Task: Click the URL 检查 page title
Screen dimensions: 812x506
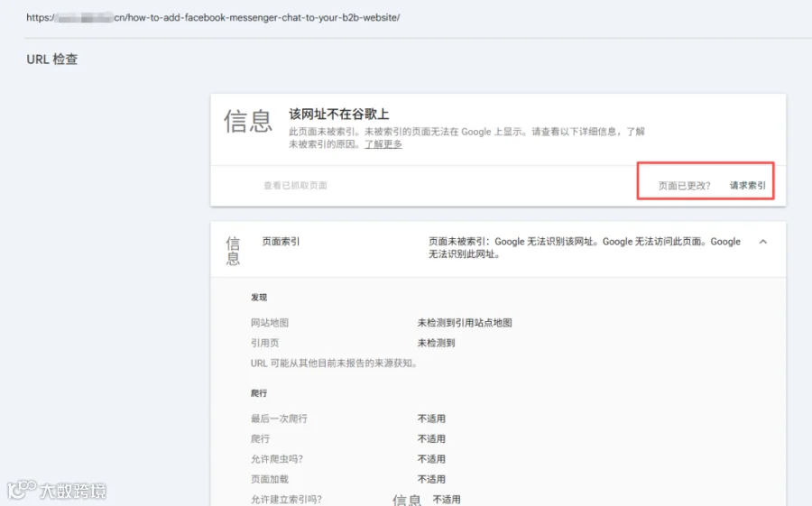Action: pyautogui.click(x=51, y=59)
